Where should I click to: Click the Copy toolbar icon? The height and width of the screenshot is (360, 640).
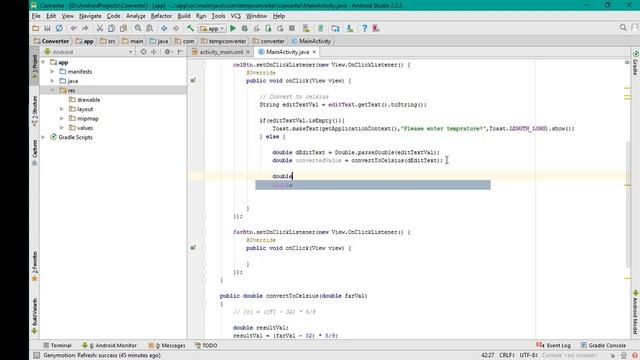click(111, 28)
